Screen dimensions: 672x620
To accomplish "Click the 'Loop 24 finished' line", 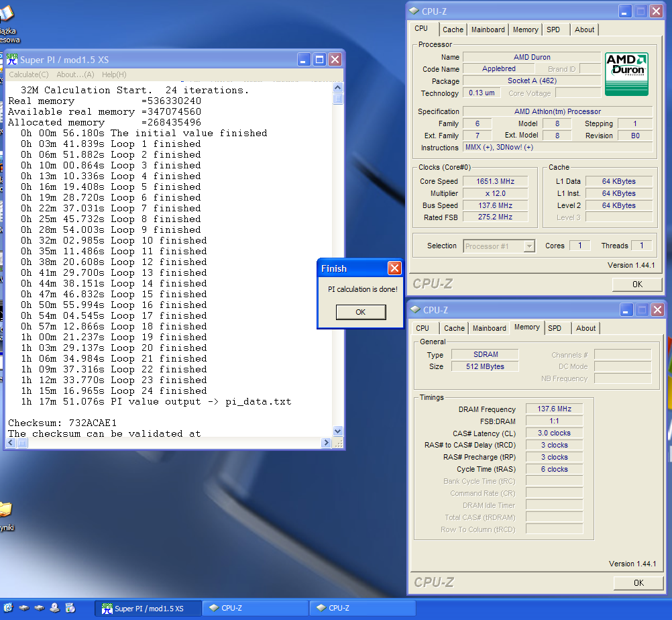I will point(114,391).
